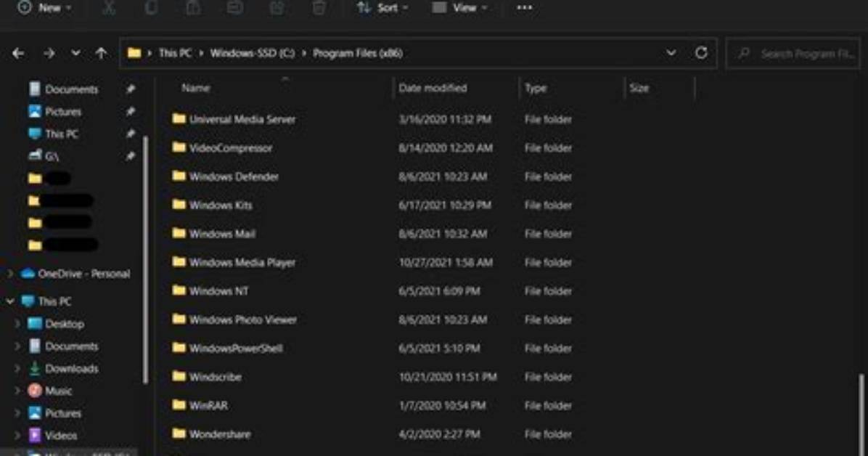This screenshot has height=456, width=868.
Task: Click Windscribe date 10/21/2020 11:51 PM
Action: pyautogui.click(x=448, y=377)
